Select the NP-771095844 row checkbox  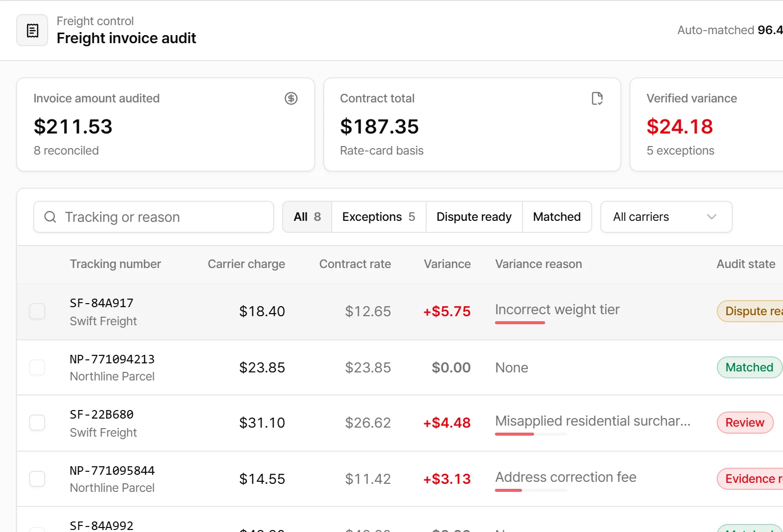(x=37, y=479)
